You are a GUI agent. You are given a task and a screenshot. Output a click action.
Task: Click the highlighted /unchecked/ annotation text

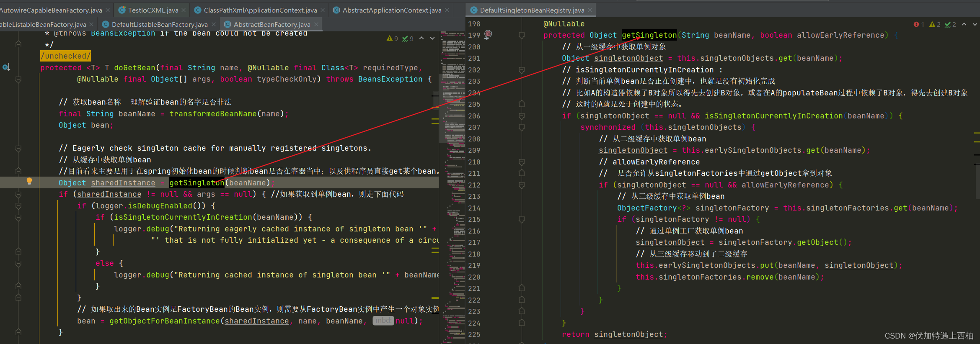[65, 56]
